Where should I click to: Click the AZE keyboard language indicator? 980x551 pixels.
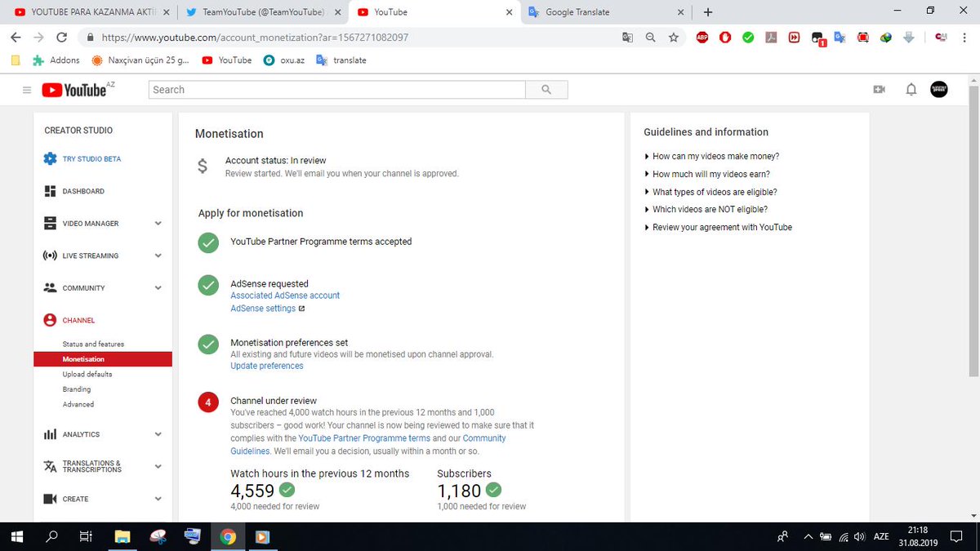(x=881, y=537)
